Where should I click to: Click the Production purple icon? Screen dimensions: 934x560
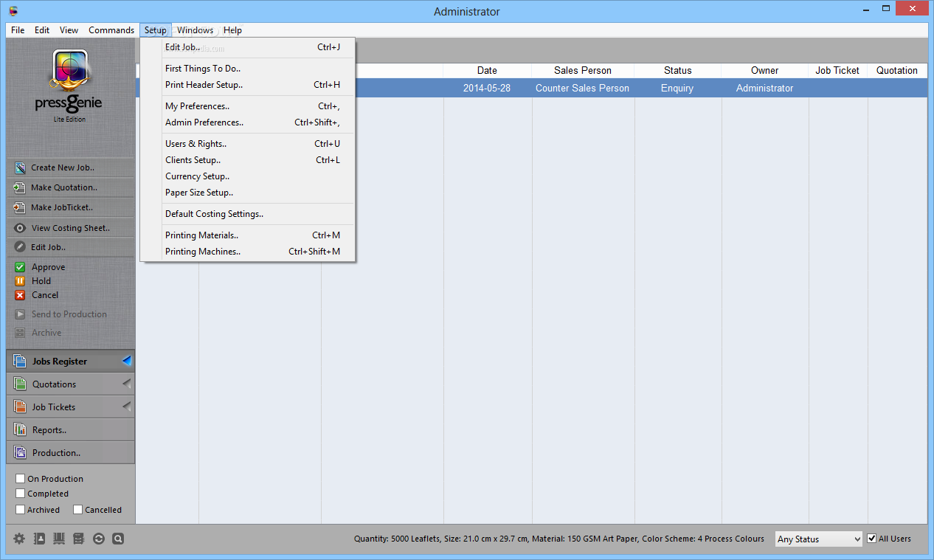(x=20, y=453)
